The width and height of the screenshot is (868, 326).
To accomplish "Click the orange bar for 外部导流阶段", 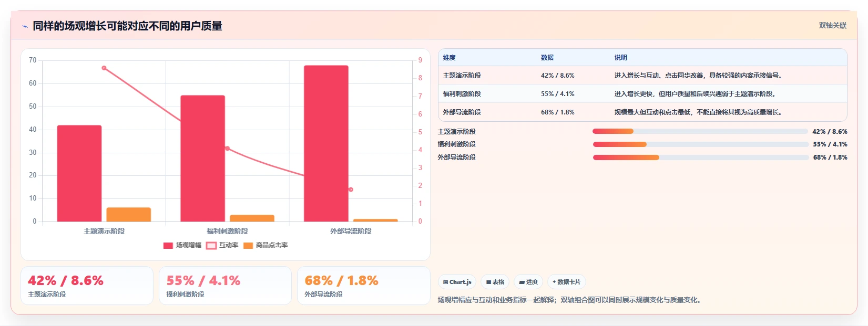I will click(x=375, y=220).
